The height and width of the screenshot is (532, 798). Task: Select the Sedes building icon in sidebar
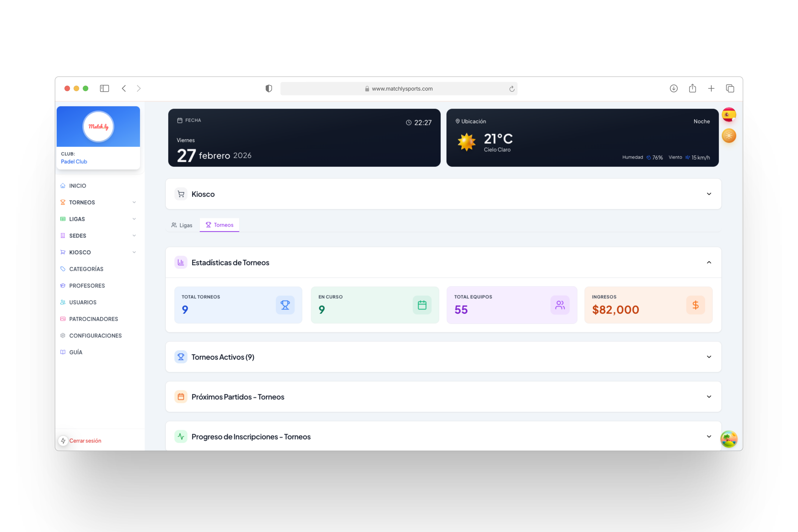click(x=63, y=235)
